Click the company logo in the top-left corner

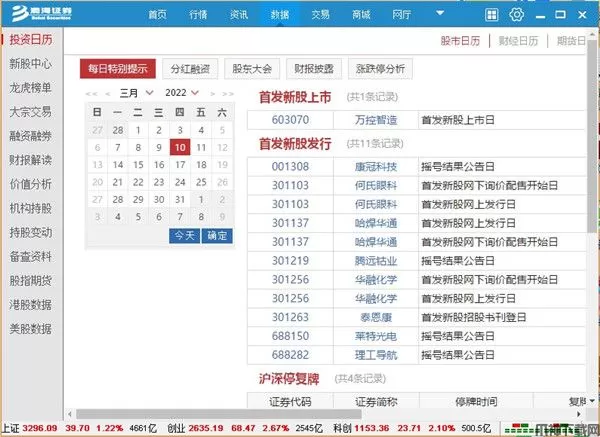(x=41, y=13)
